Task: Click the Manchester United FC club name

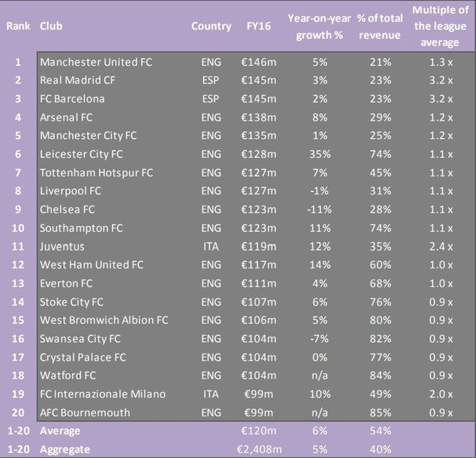Action: click(x=96, y=62)
